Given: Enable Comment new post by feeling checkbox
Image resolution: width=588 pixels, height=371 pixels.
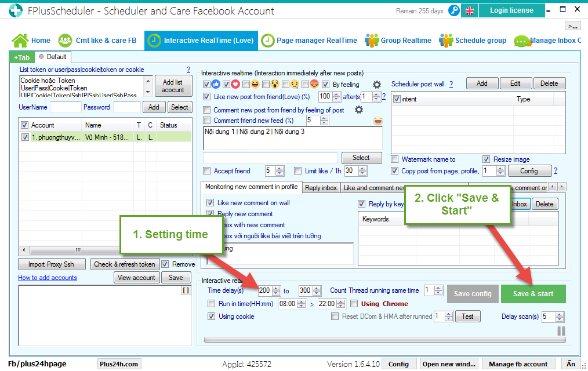Looking at the screenshot, I should click(206, 110).
